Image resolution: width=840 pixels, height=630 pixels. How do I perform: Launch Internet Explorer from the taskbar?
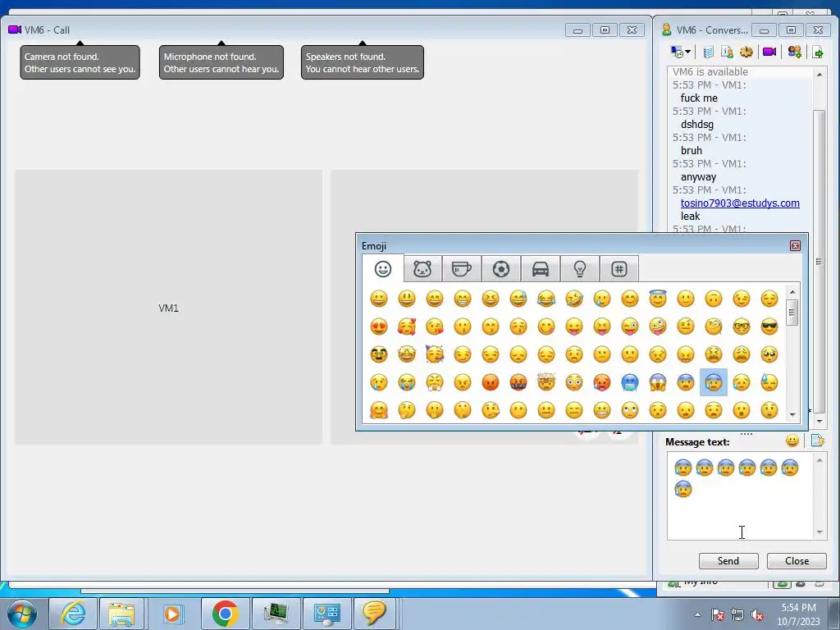(73, 614)
